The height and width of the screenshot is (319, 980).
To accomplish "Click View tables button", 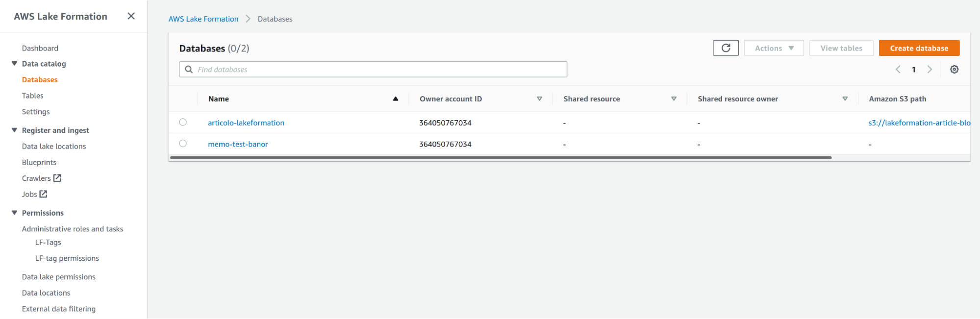I will coord(841,48).
